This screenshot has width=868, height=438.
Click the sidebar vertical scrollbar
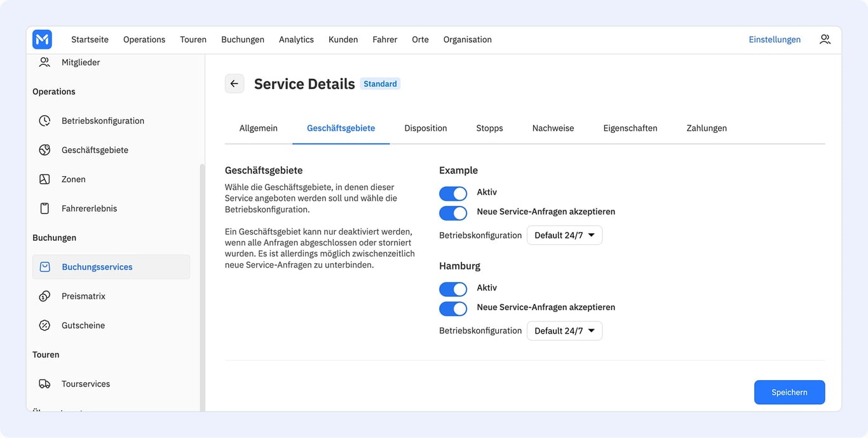coord(202,286)
